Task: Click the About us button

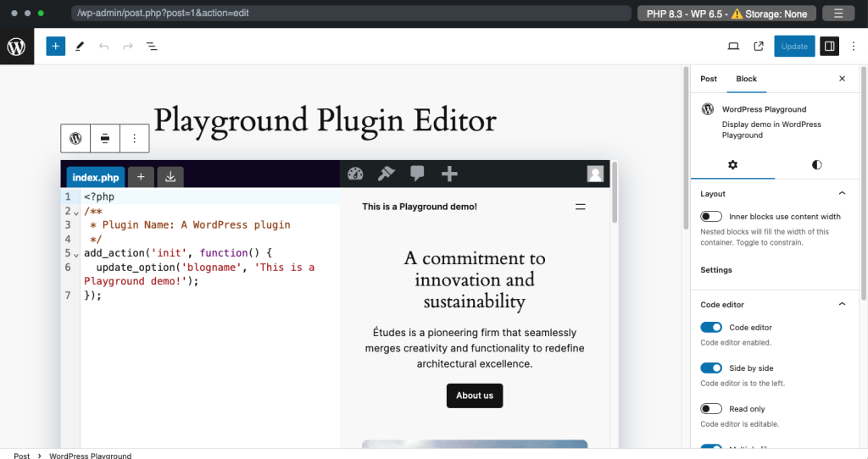Action: coord(475,395)
